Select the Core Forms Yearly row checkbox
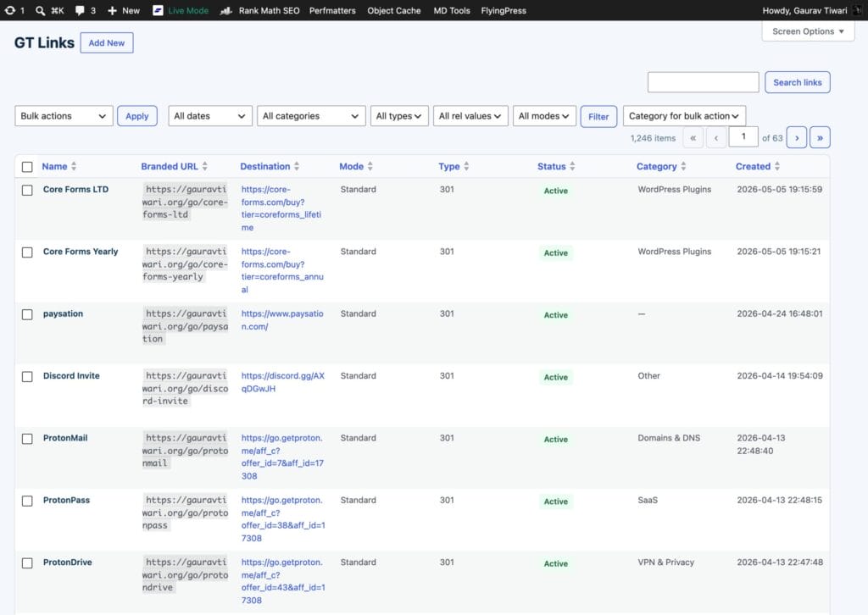This screenshot has width=868, height=615. [27, 252]
